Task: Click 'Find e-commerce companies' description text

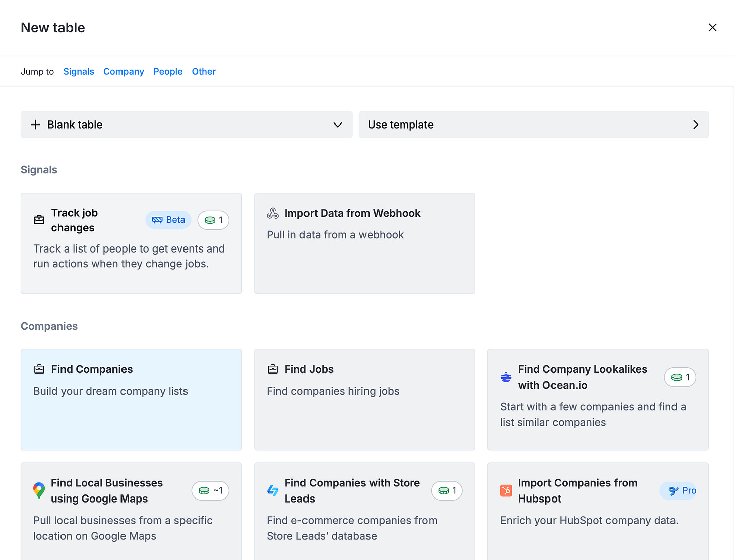Action: tap(352, 528)
